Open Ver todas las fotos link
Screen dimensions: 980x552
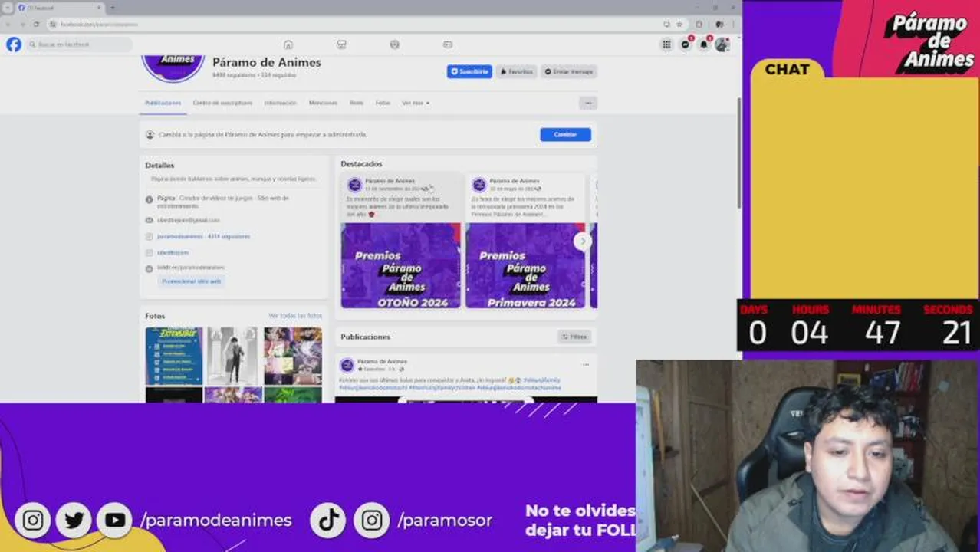[295, 316]
